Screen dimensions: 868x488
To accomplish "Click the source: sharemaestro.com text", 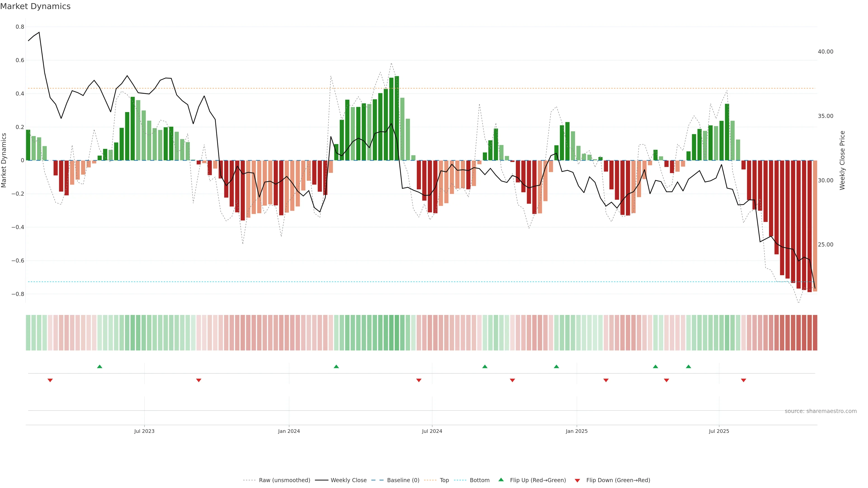I will click(821, 411).
